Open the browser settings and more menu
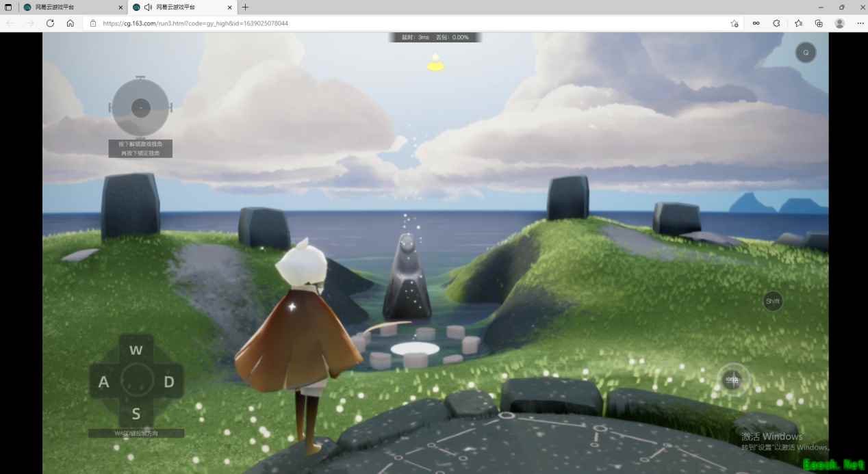 [860, 23]
